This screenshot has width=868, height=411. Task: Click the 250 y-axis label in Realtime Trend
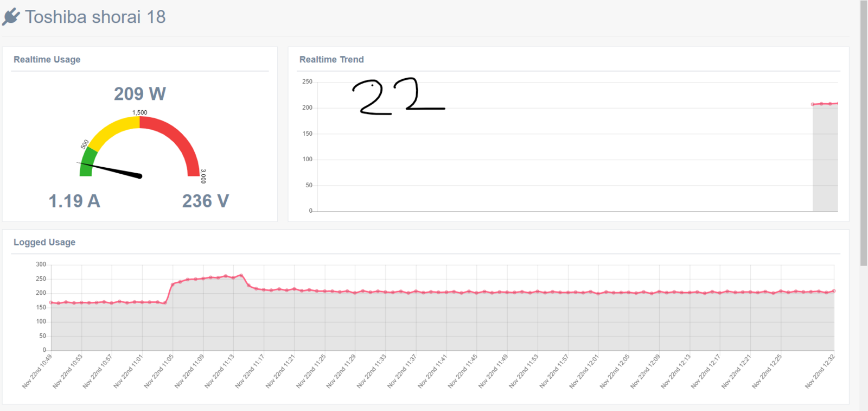click(x=308, y=81)
